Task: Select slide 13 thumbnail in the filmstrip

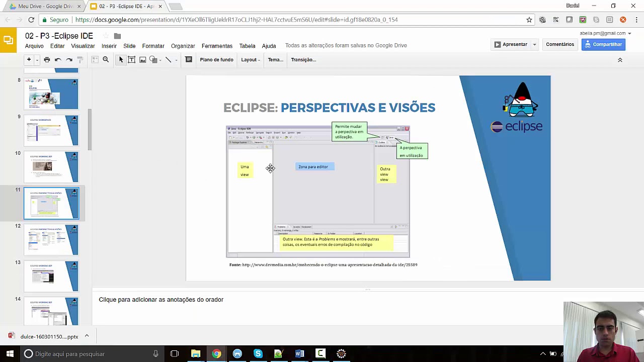Action: (51, 276)
